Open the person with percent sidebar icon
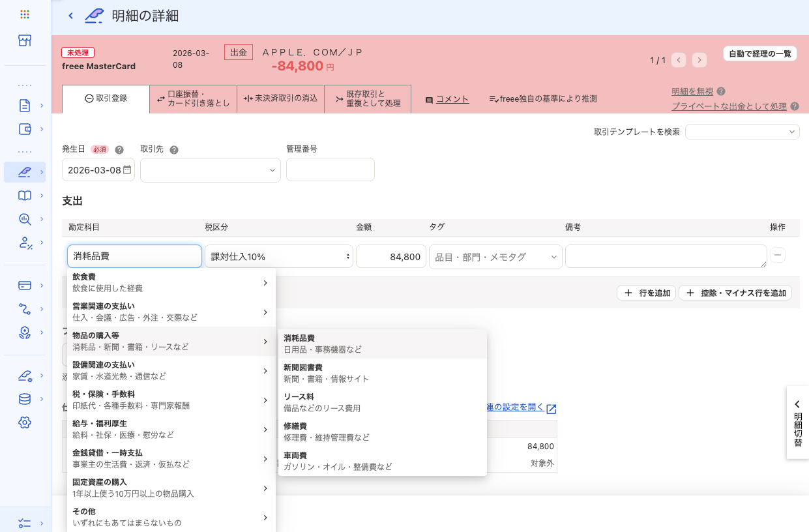 click(25, 243)
